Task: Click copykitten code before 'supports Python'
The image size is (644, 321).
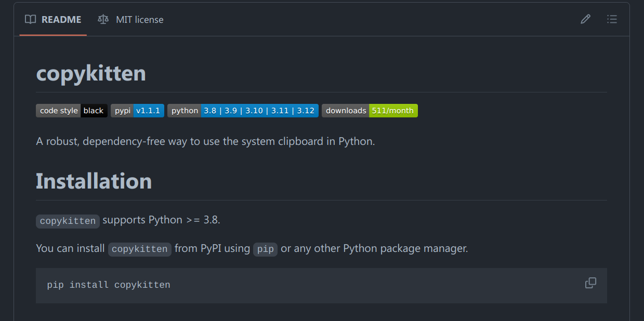Action: 68,221
